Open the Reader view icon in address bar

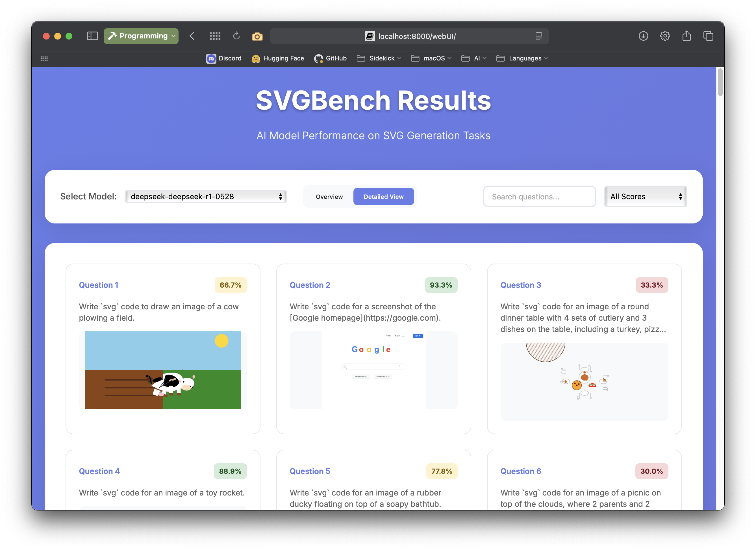(538, 36)
